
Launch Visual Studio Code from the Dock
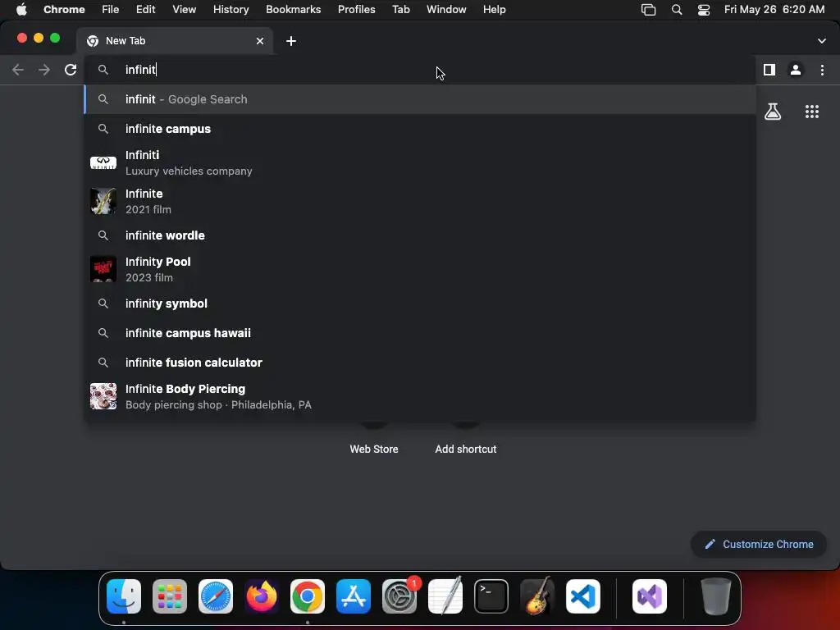click(x=583, y=596)
